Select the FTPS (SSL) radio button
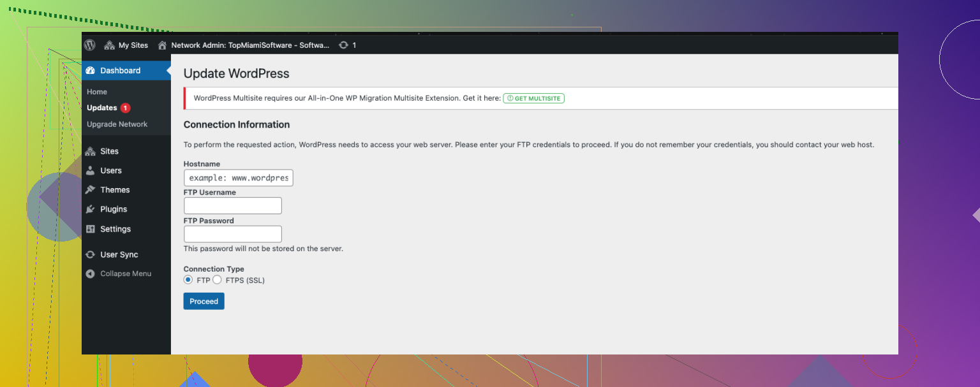This screenshot has width=980, height=387. (x=217, y=280)
